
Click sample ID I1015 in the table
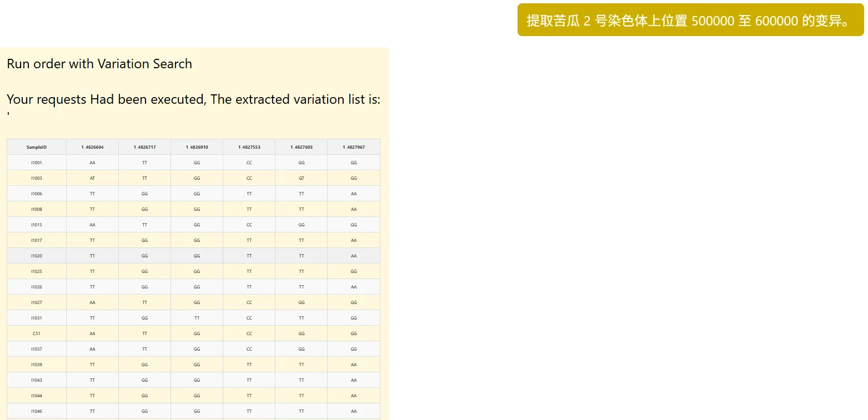click(37, 225)
